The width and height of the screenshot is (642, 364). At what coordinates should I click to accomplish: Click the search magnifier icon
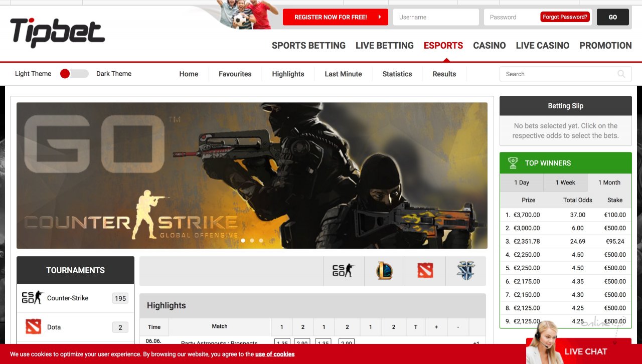621,74
